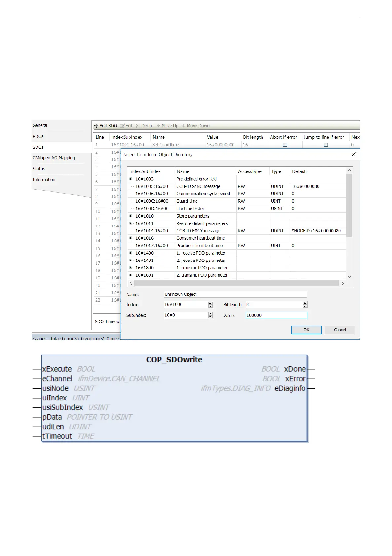The image size is (392, 556).
Task: Click the Add SDO toolbar button
Action: pos(106,126)
